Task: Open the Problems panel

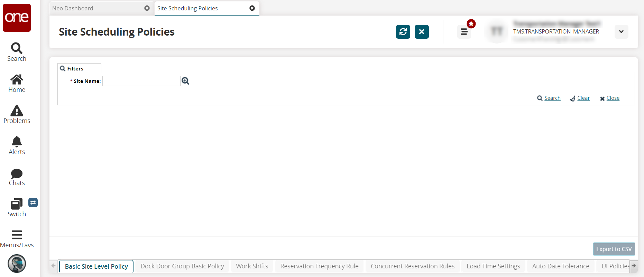Action: click(x=17, y=115)
